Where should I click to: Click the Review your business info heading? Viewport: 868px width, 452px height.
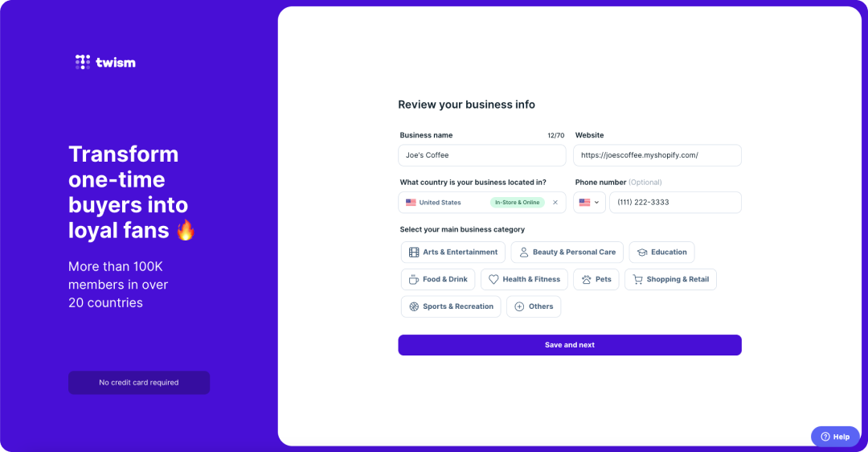point(467,105)
